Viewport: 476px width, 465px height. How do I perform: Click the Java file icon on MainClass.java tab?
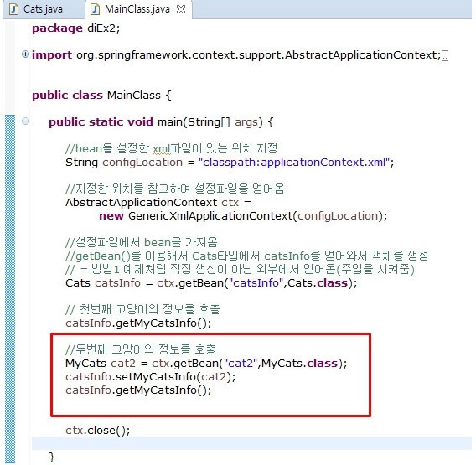(x=95, y=9)
